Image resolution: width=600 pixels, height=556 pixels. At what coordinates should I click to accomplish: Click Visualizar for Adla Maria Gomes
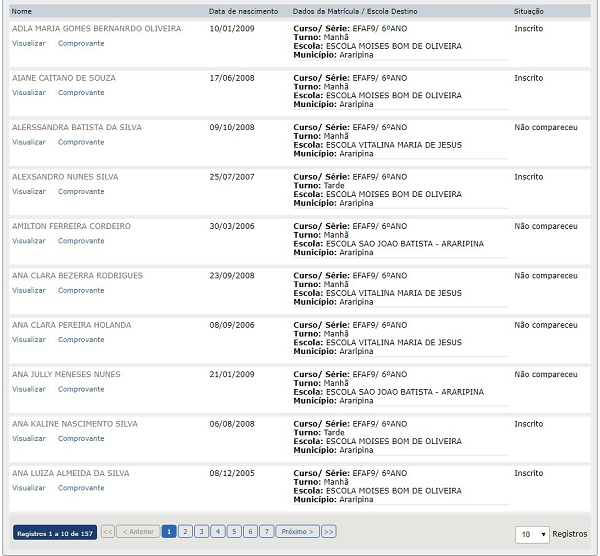click(x=29, y=43)
